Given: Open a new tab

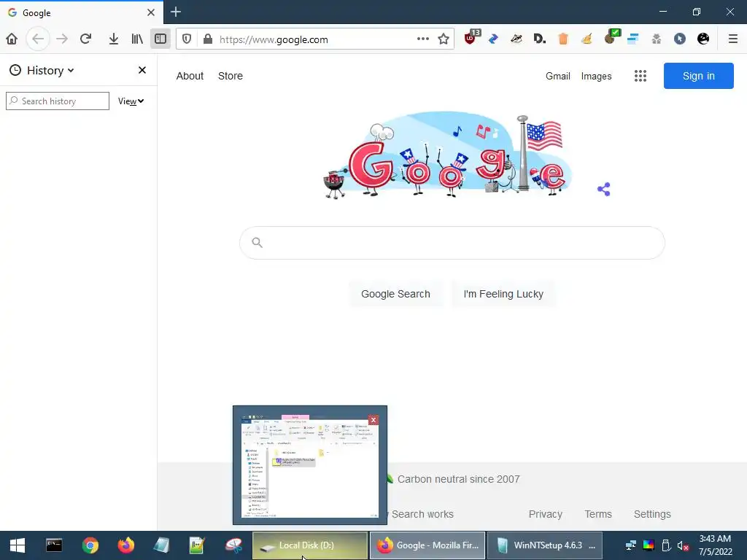Looking at the screenshot, I should [x=176, y=12].
